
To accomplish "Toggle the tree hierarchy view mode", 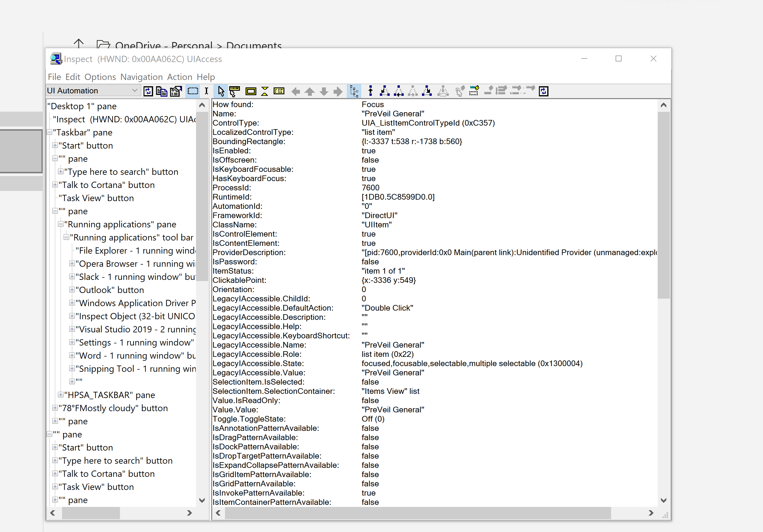I will click(354, 91).
